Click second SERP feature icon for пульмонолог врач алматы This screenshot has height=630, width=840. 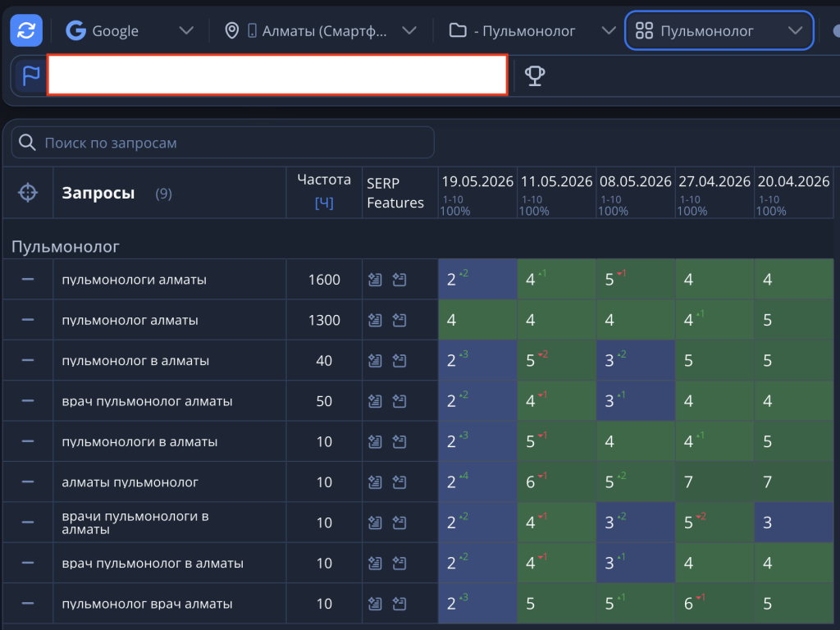399,604
